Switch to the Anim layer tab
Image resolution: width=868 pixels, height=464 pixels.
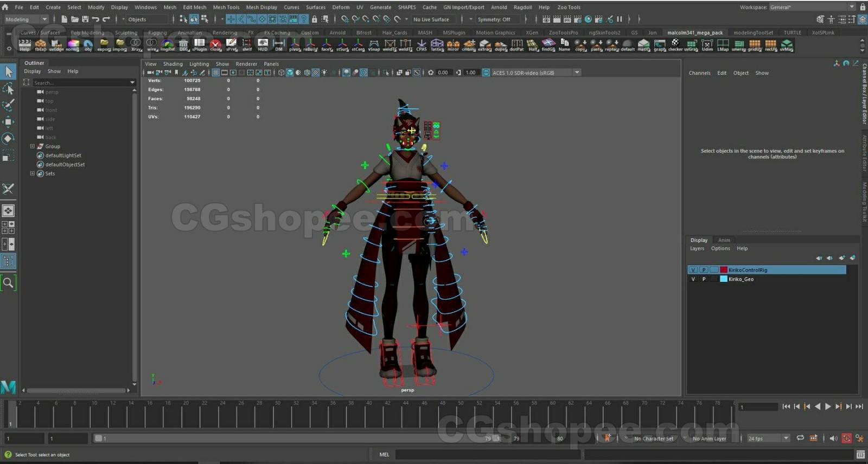[x=724, y=240]
